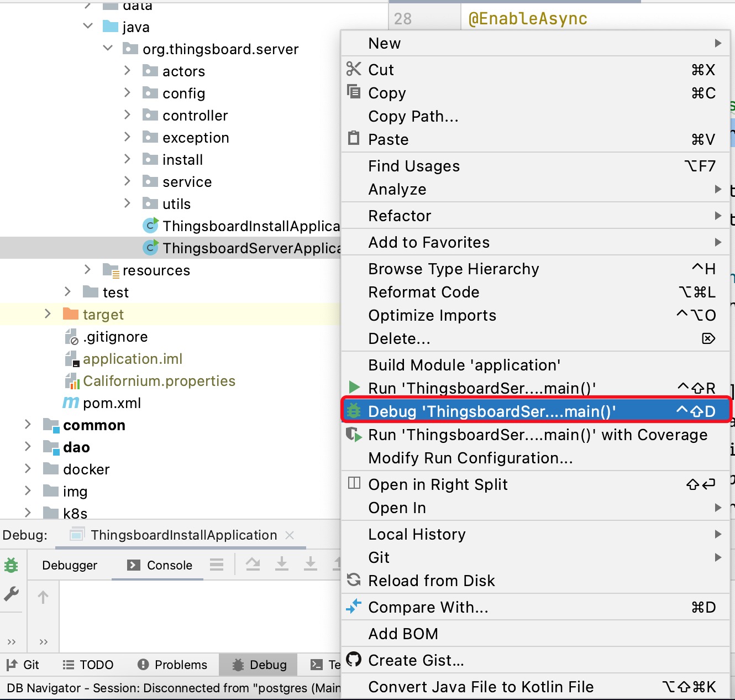Expand the utils package chevron
This screenshot has height=700, width=735.
pyautogui.click(x=128, y=203)
